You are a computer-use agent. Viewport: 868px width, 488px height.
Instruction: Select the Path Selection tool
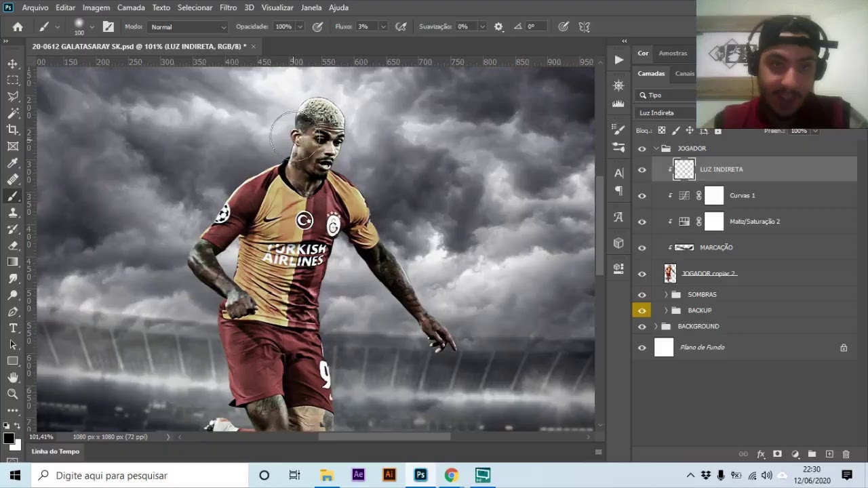(x=13, y=344)
